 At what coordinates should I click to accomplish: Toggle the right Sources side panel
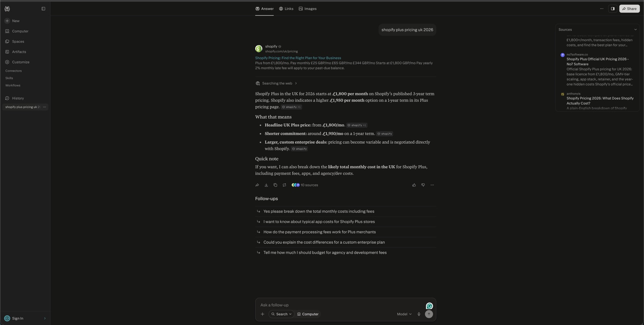point(613,8)
